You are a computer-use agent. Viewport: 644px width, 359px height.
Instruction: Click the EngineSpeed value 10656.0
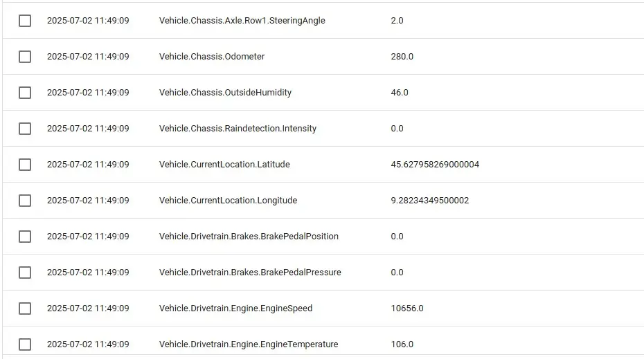coord(407,309)
